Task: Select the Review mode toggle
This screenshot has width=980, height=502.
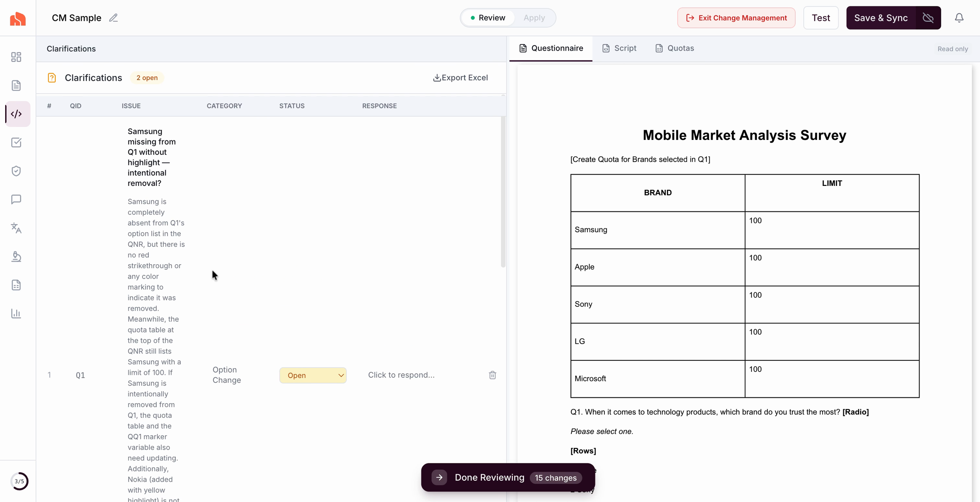Action: click(488, 18)
